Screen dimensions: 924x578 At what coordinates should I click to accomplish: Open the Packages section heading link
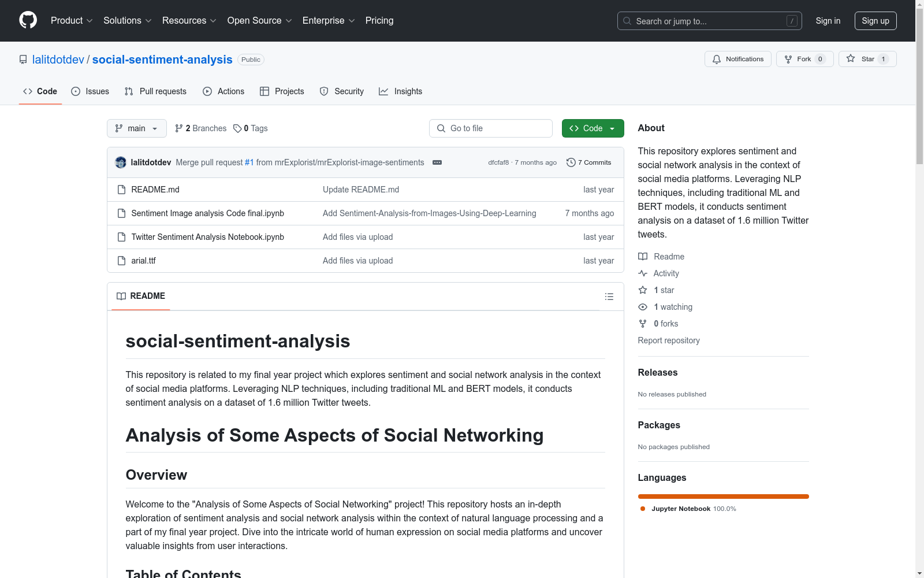click(x=659, y=425)
